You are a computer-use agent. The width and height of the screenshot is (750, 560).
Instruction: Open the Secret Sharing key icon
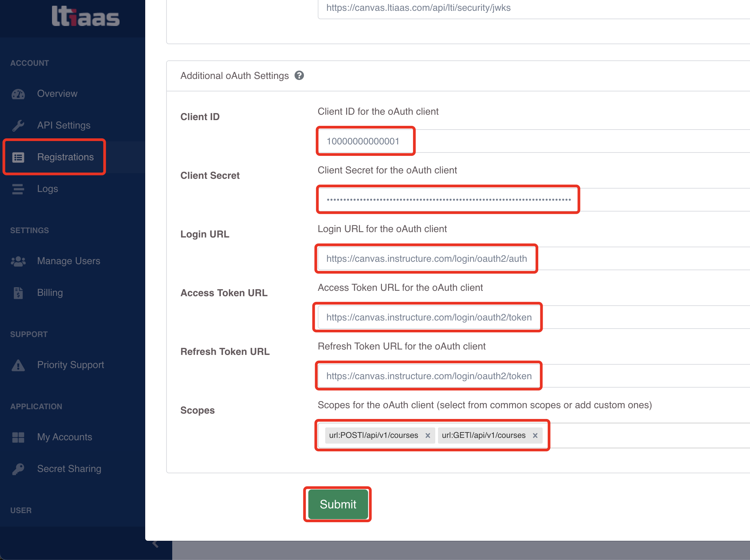(x=18, y=469)
